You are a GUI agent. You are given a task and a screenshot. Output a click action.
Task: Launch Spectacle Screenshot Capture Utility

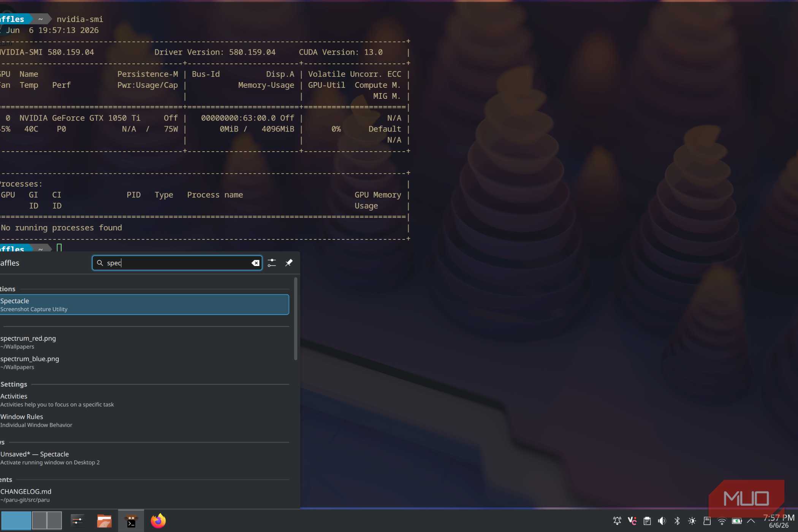tap(144, 304)
